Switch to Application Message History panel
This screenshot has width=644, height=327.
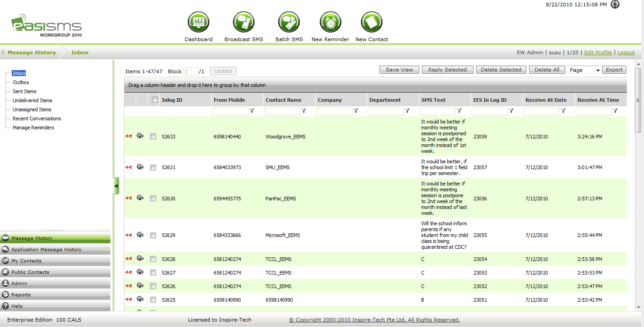[x=55, y=249]
